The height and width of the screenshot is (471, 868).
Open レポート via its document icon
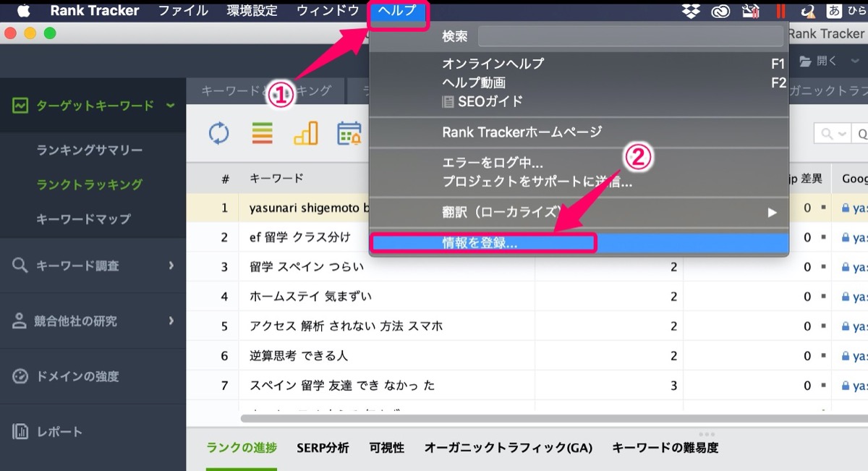coord(20,432)
